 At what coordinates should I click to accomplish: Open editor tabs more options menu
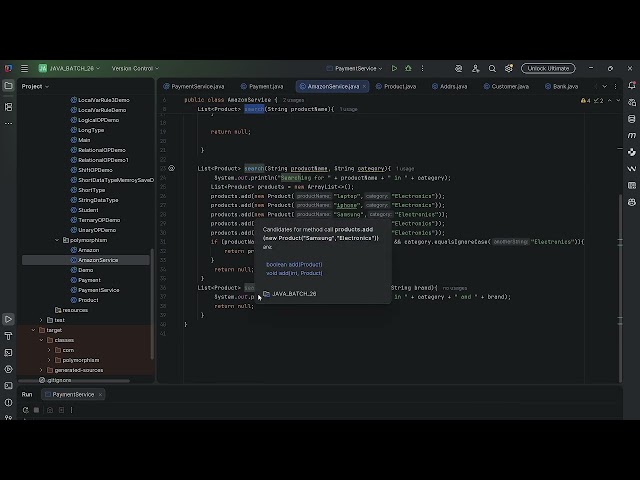point(616,87)
